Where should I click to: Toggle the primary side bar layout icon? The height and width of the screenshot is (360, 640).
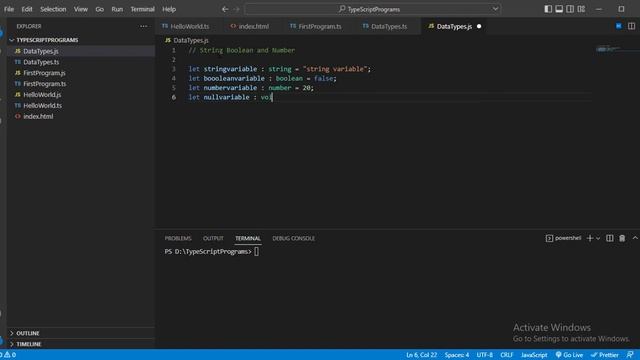[x=548, y=9]
